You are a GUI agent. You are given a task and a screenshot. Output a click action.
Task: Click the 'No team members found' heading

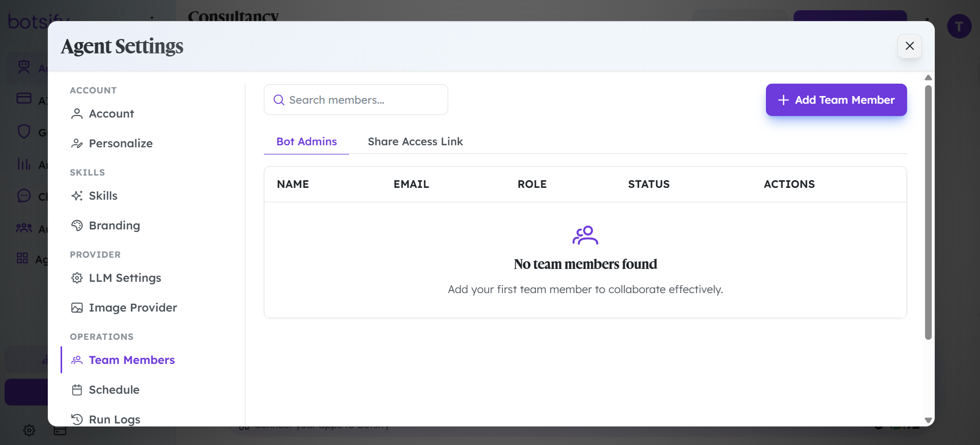click(x=585, y=264)
